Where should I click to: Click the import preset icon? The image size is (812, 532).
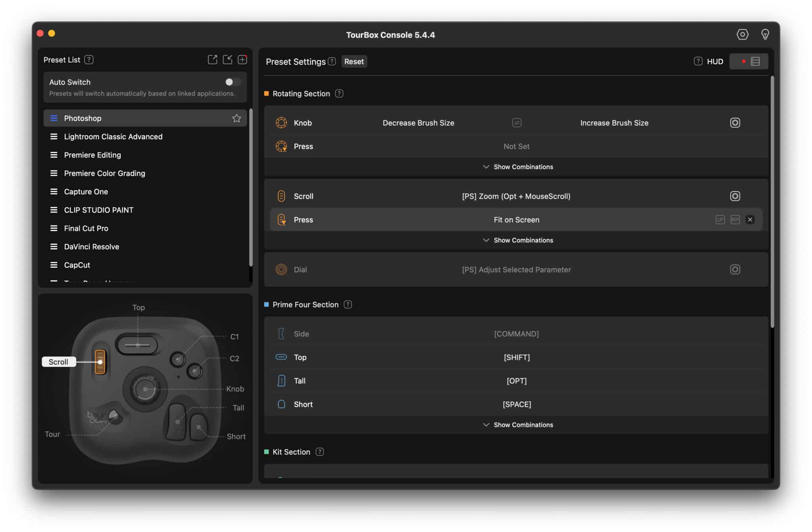coord(228,60)
